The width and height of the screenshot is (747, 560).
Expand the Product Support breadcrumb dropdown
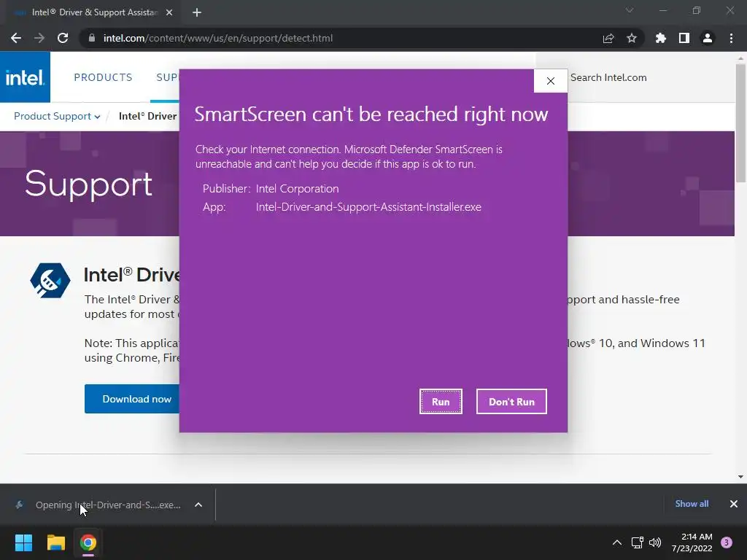pos(57,116)
